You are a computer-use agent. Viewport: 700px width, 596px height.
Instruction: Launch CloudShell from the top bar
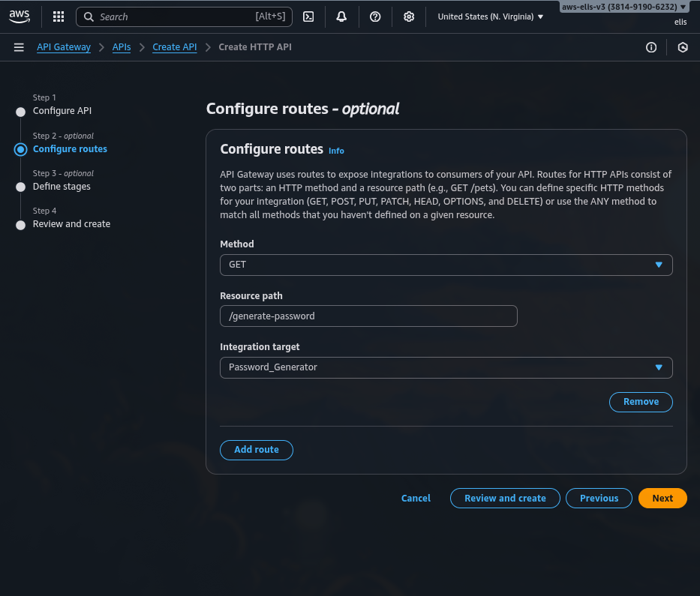click(308, 16)
